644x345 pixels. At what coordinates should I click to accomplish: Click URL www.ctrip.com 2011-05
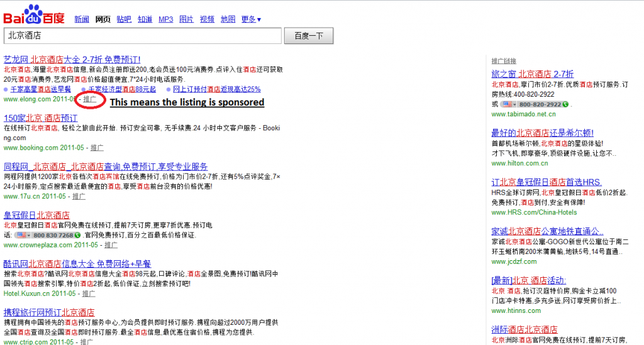(38, 341)
